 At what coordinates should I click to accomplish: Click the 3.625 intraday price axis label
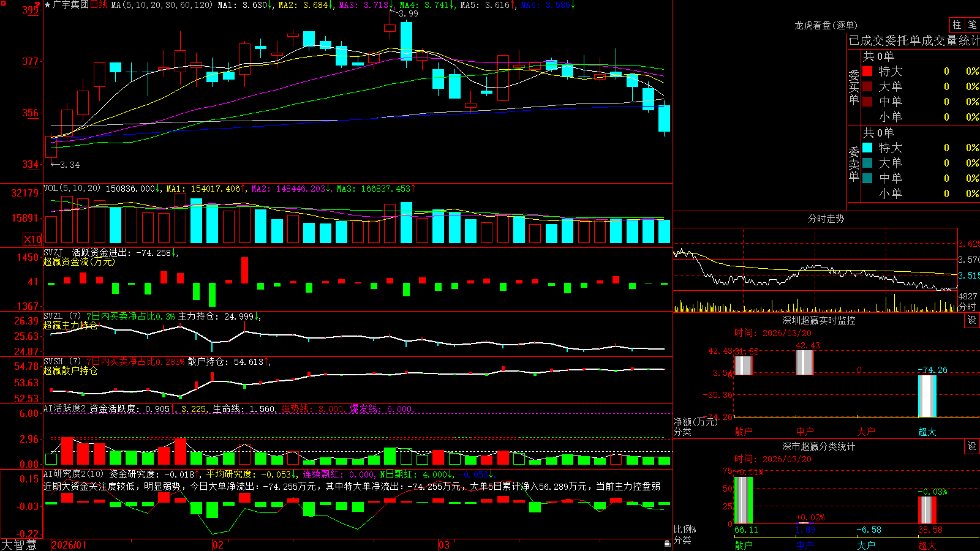[x=969, y=244]
